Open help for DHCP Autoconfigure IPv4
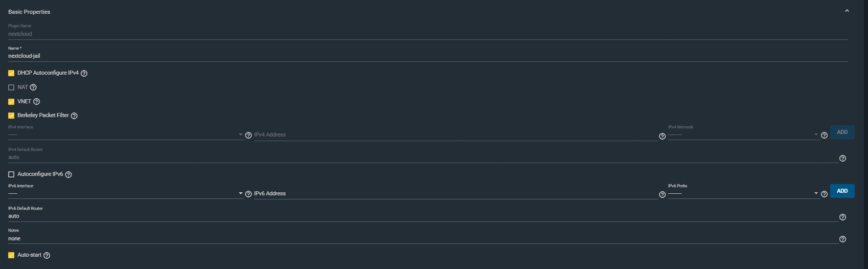Screen dimensions: 868x269 click(84, 73)
